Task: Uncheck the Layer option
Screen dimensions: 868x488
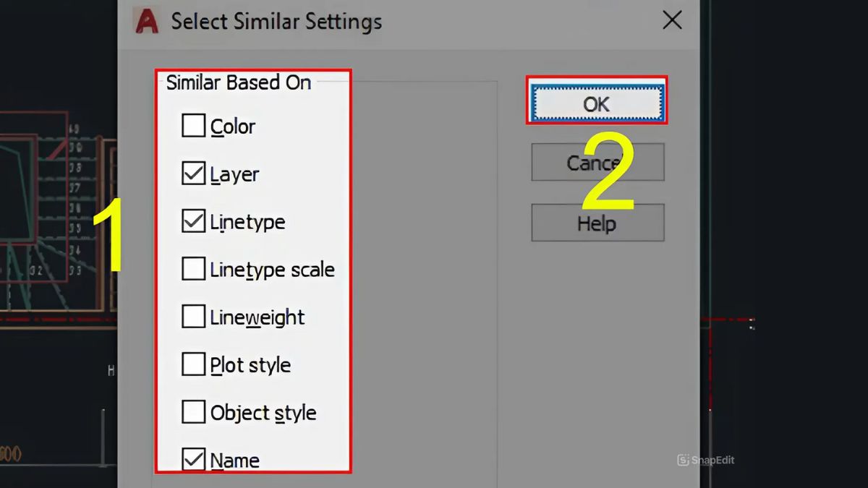Action: [x=193, y=174]
